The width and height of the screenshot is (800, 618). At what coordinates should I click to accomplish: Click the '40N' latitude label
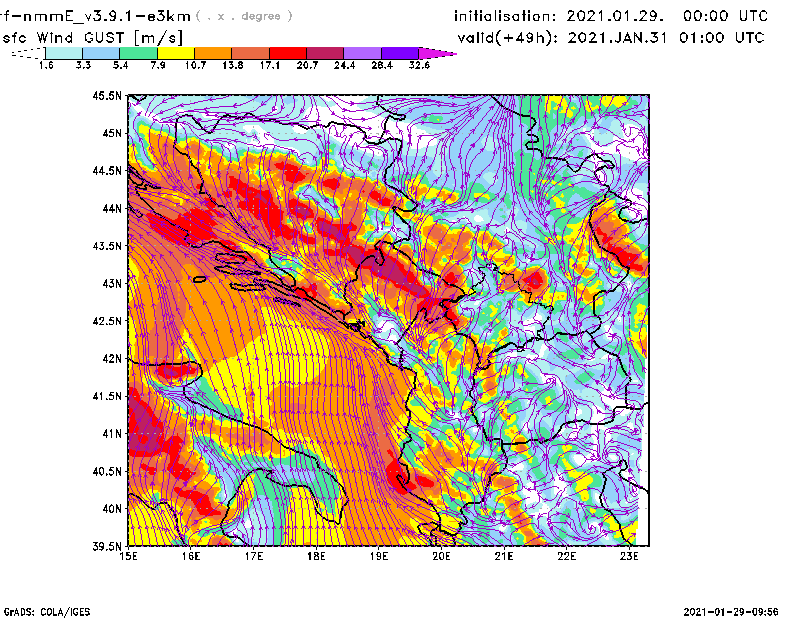point(112,509)
